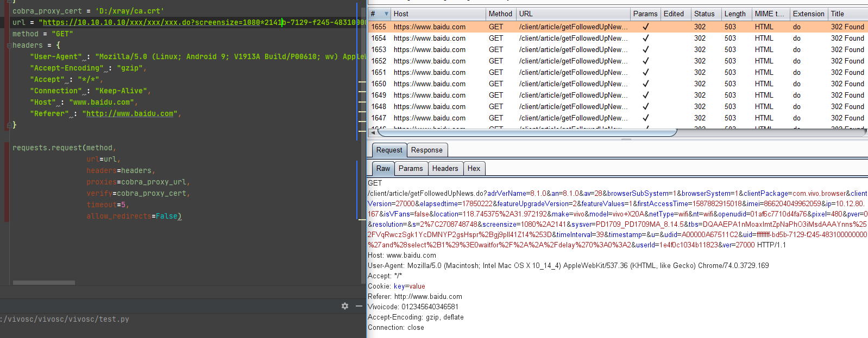The width and height of the screenshot is (868, 338).
Task: Click the 'Host: www.baidu.com' line in raw request
Action: coord(402,255)
